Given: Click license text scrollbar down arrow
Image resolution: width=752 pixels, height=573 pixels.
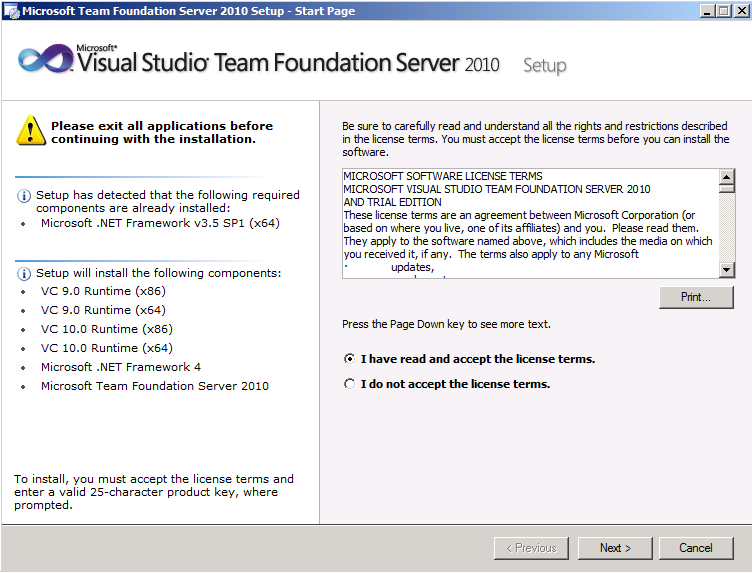Looking at the screenshot, I should pyautogui.click(x=727, y=269).
